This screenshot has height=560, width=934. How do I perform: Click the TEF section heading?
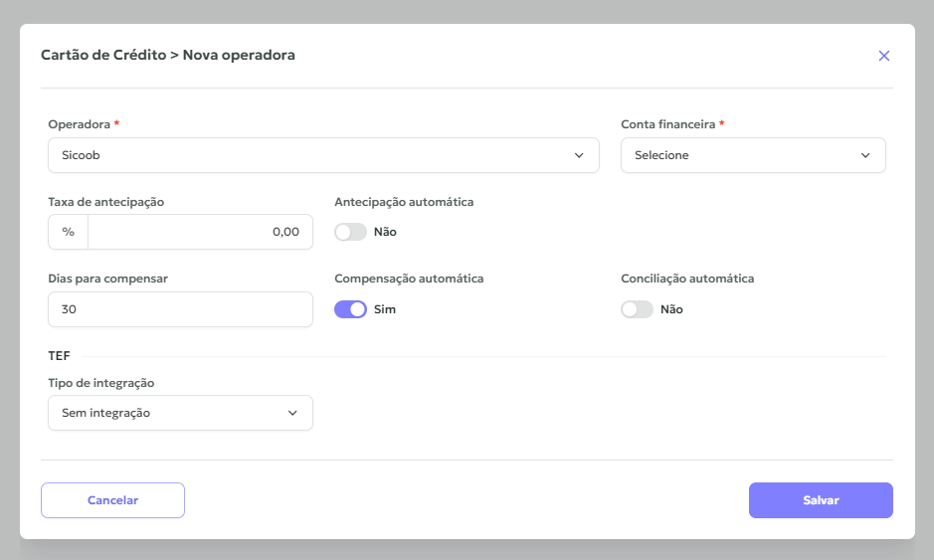tap(59, 356)
